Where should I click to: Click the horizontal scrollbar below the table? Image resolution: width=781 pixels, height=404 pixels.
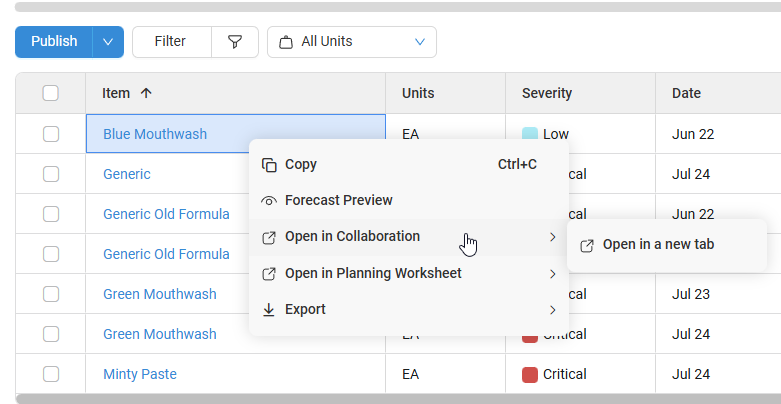tap(398, 399)
